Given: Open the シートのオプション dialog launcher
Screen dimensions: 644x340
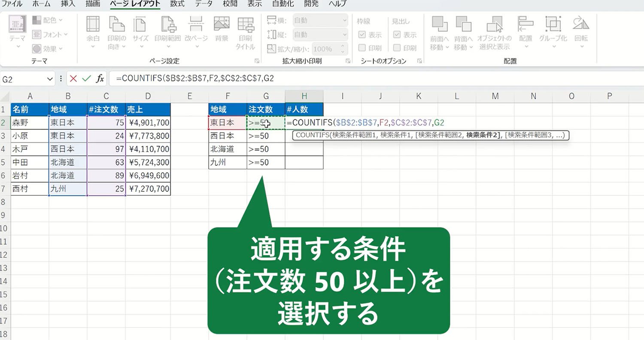Looking at the screenshot, I should coord(419,61).
